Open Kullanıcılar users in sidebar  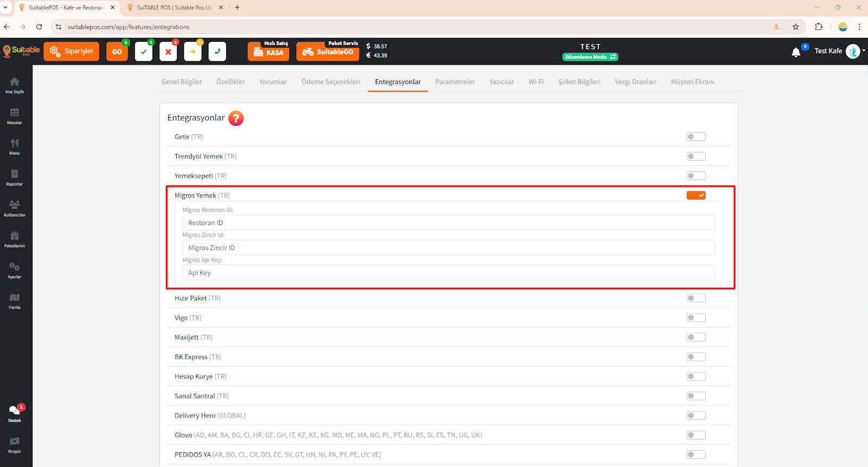[15, 208]
